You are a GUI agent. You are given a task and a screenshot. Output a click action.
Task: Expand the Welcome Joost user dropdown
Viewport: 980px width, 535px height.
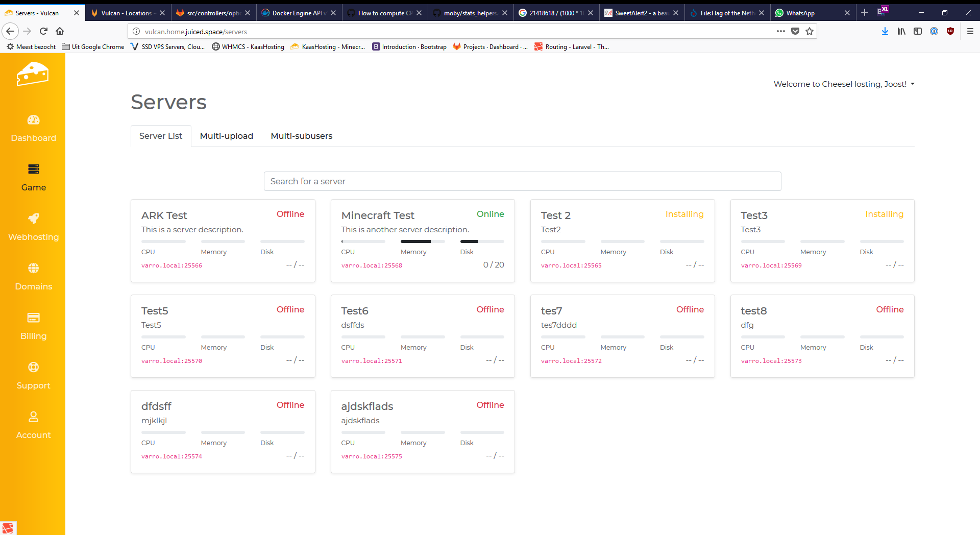point(844,84)
